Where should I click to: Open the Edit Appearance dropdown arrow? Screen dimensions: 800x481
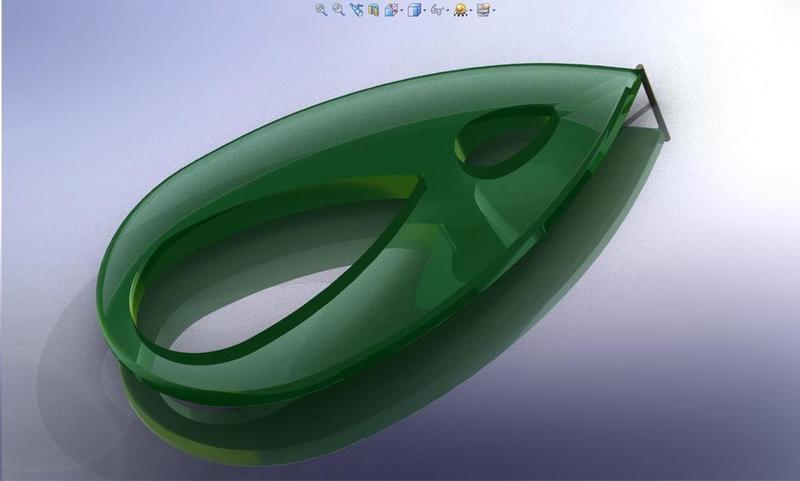pyautogui.click(x=470, y=10)
